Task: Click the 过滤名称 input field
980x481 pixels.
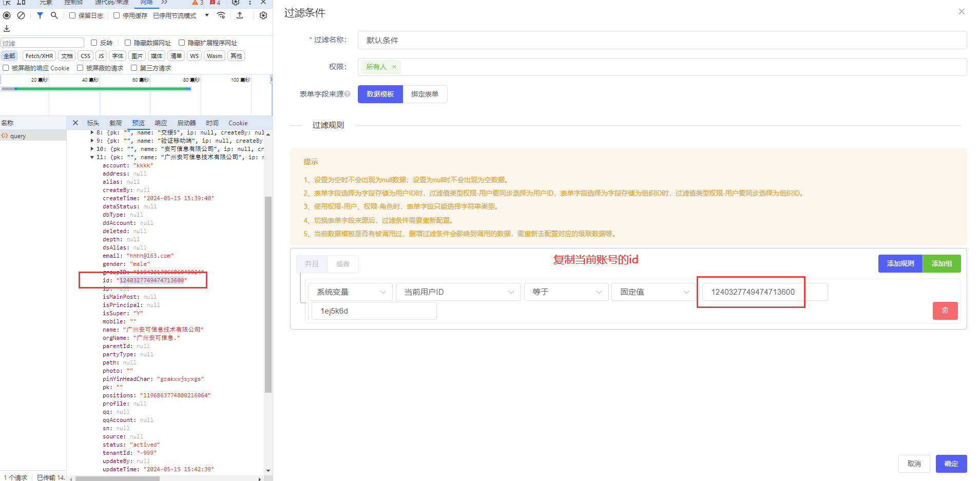Action: pyautogui.click(x=662, y=40)
